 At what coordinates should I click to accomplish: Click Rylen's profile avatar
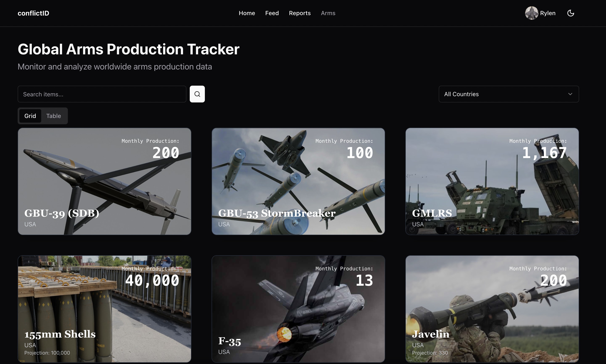click(x=531, y=13)
